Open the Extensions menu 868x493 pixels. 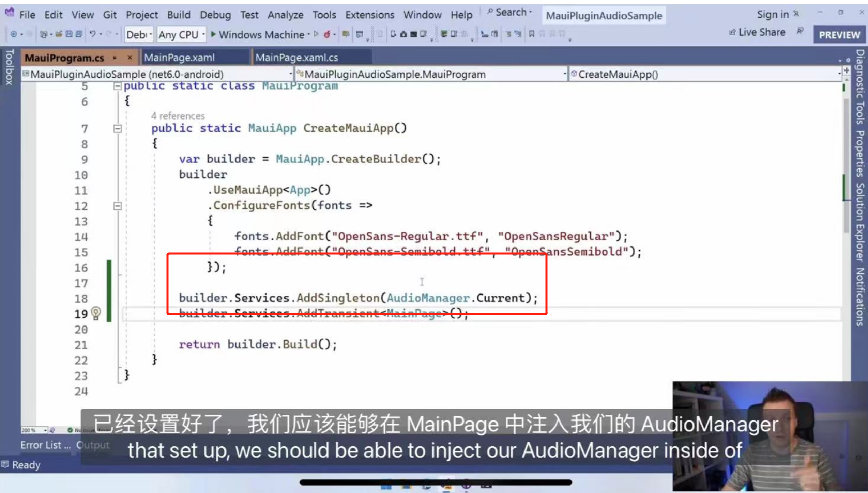pos(370,15)
